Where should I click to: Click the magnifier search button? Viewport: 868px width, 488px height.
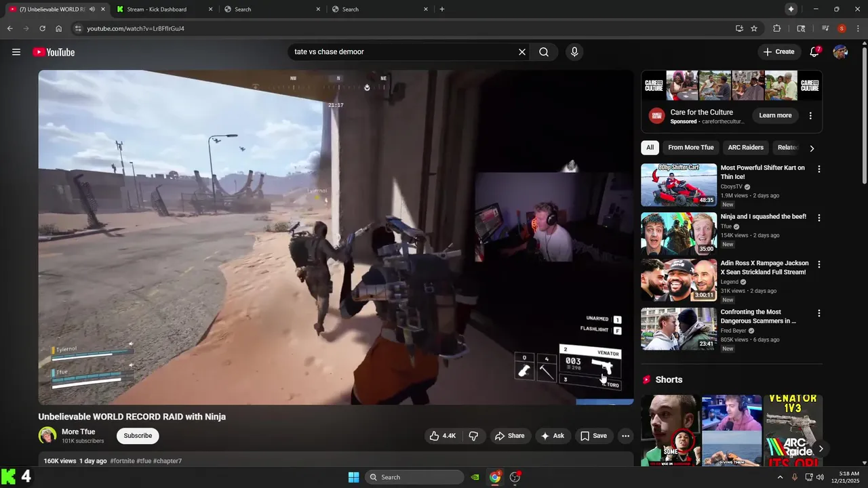pos(544,52)
